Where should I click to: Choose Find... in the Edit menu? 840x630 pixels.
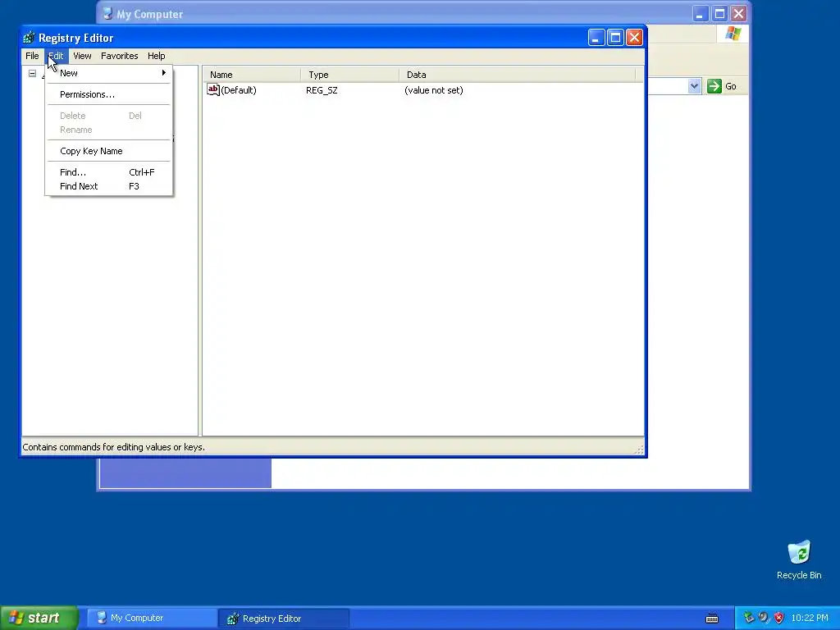tap(109, 172)
